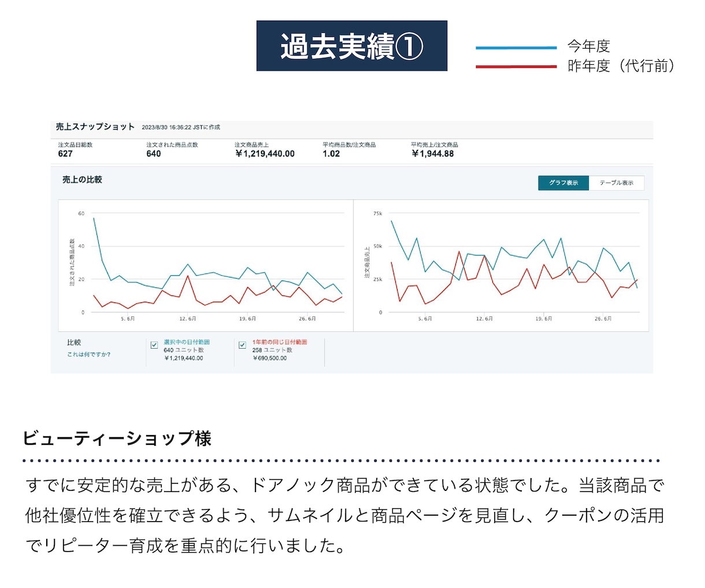
Task: Click the 過去実績① title banner
Action: click(x=351, y=46)
